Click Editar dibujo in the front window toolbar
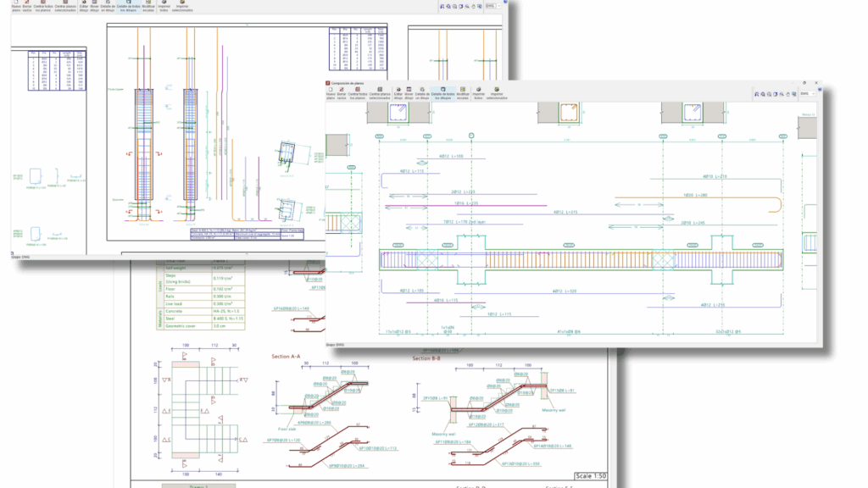This screenshot has height=488, width=868. click(x=398, y=93)
